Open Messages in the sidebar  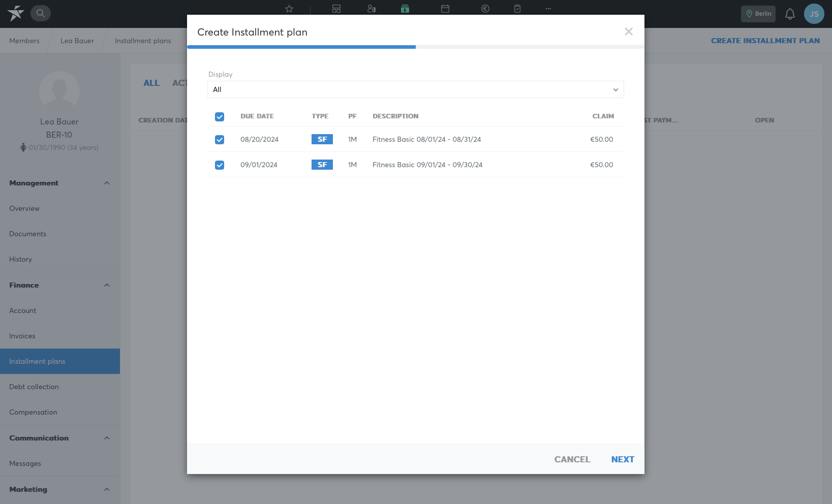point(60,463)
